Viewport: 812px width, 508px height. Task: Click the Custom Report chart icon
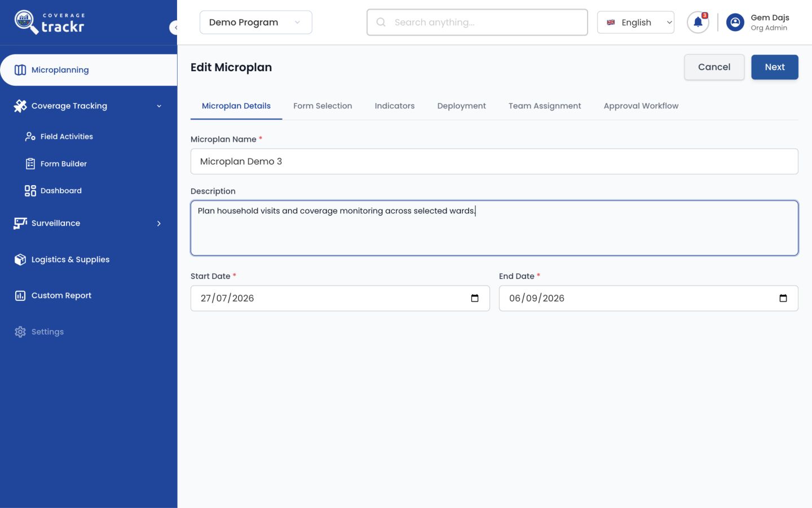pyautogui.click(x=20, y=296)
